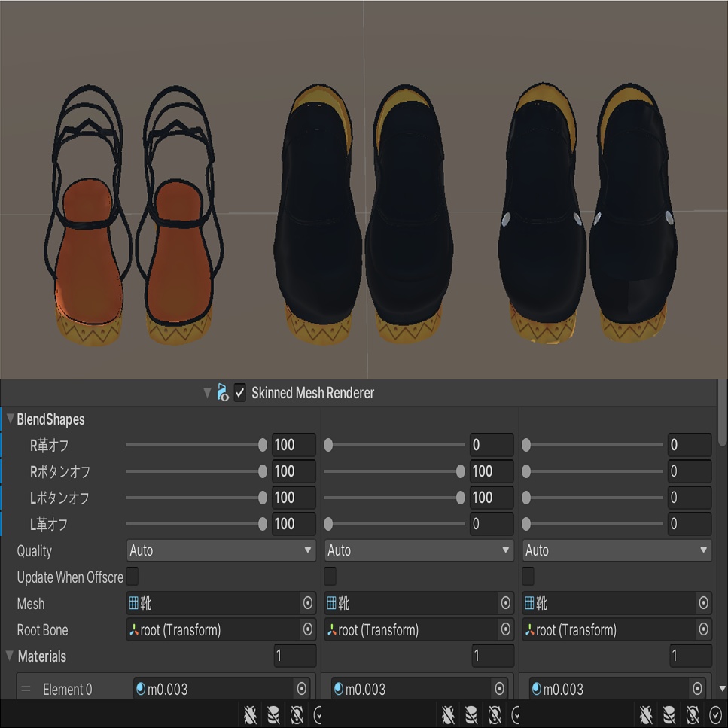This screenshot has height=728, width=728.
Task: Open the object picker for the right column's Root Bone field
Action: [703, 629]
